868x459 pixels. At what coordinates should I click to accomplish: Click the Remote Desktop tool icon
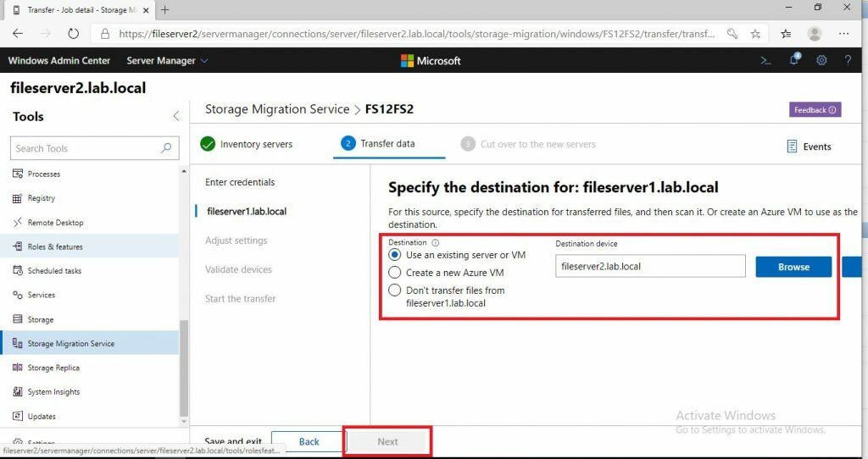click(17, 223)
